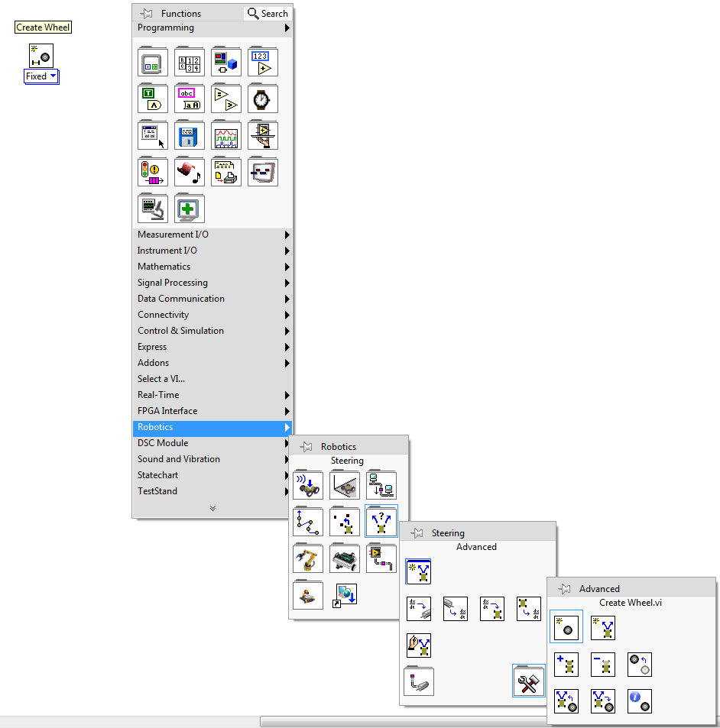This screenshot has width=720, height=728.
Task: Open the robot arm palette in Robotics
Action: [x=307, y=558]
